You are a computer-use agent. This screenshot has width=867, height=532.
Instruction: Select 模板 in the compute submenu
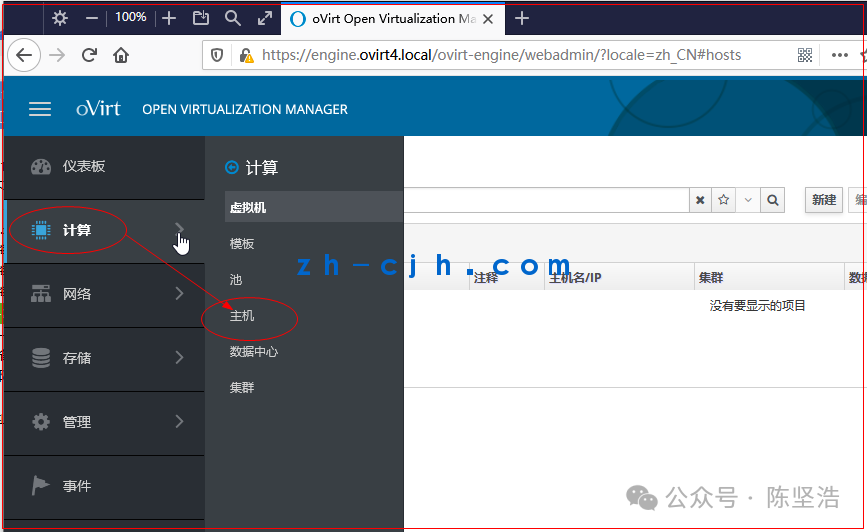pyautogui.click(x=242, y=244)
